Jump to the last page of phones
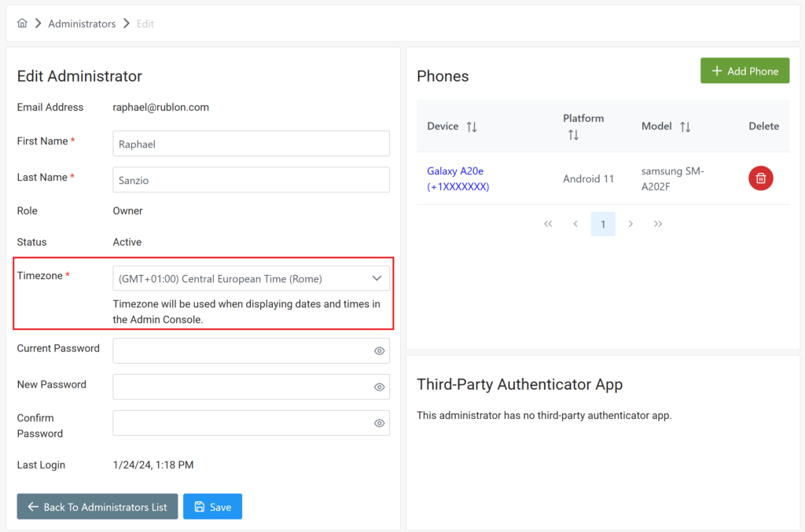 point(659,223)
